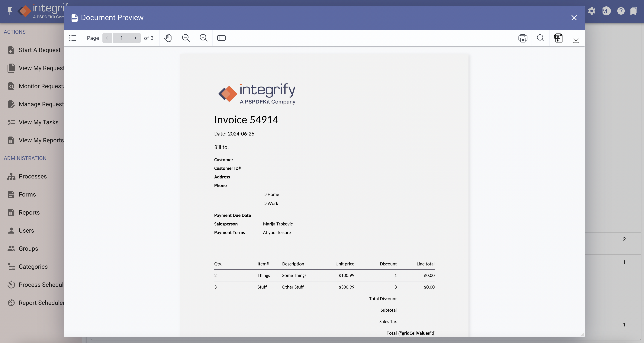Click the Monitor Requests magnifier icon
Screen dimensions: 644x343
pos(11,86)
